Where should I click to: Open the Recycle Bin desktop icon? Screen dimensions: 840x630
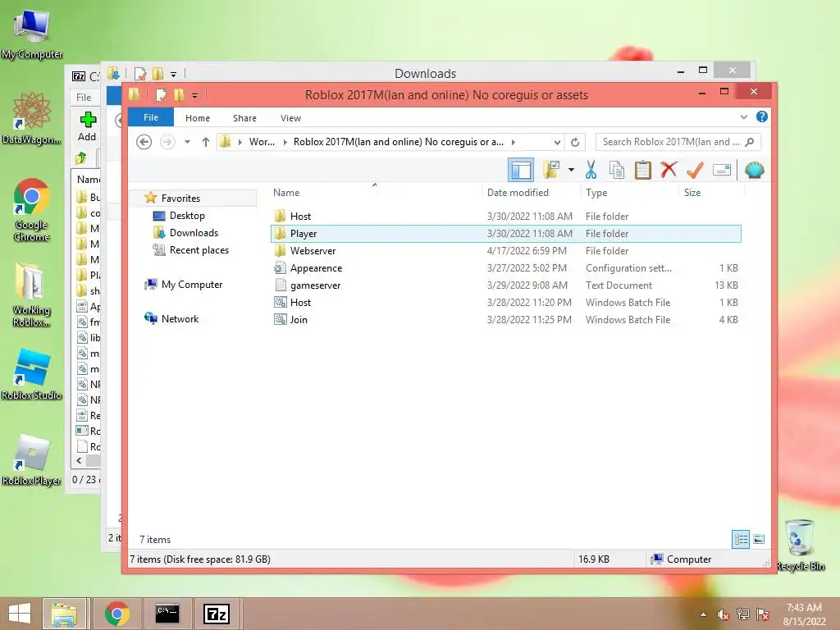(801, 545)
